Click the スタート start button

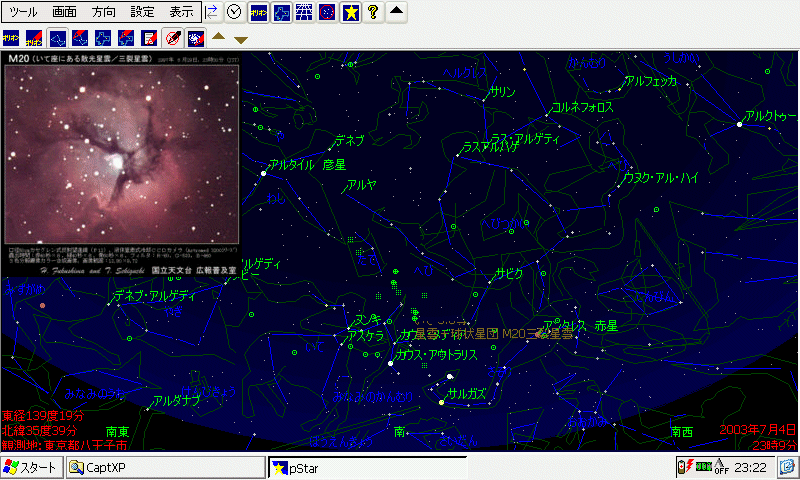click(x=31, y=467)
